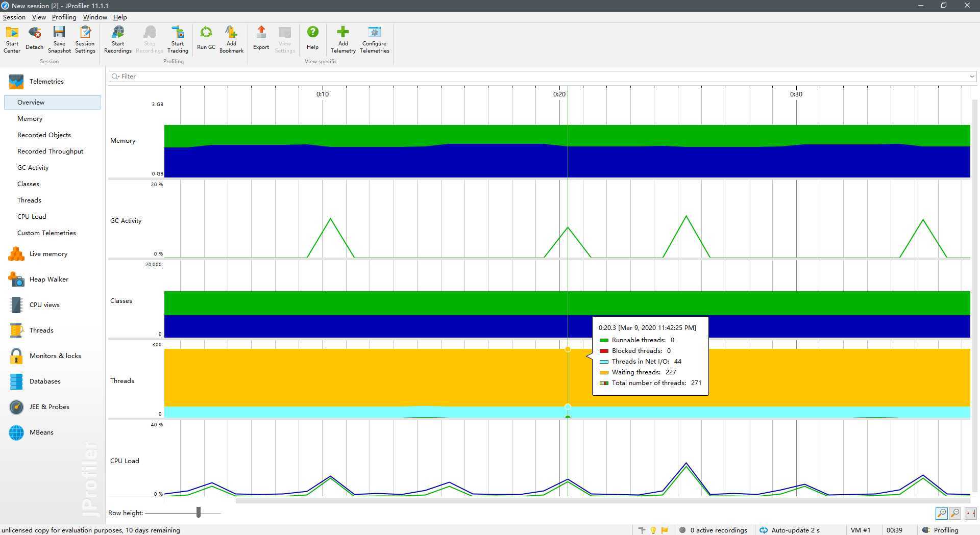Click the pin icon in status bar
Viewport: 980px width, 535px height.
(642, 530)
